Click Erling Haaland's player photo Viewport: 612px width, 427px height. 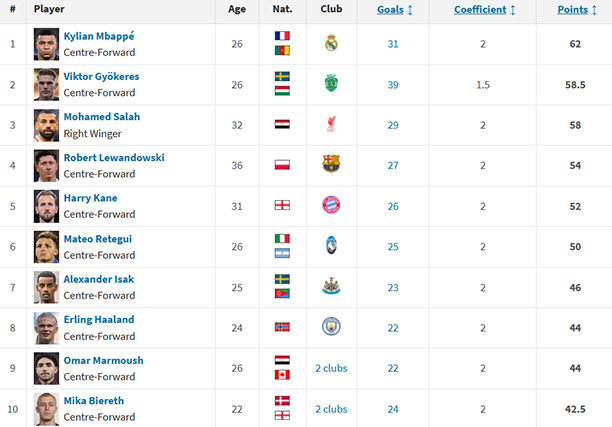pyautogui.click(x=46, y=327)
